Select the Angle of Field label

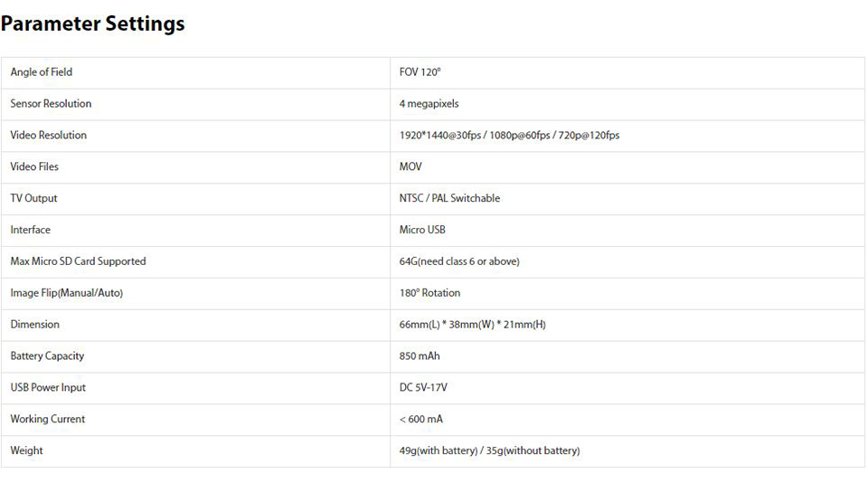coord(42,72)
